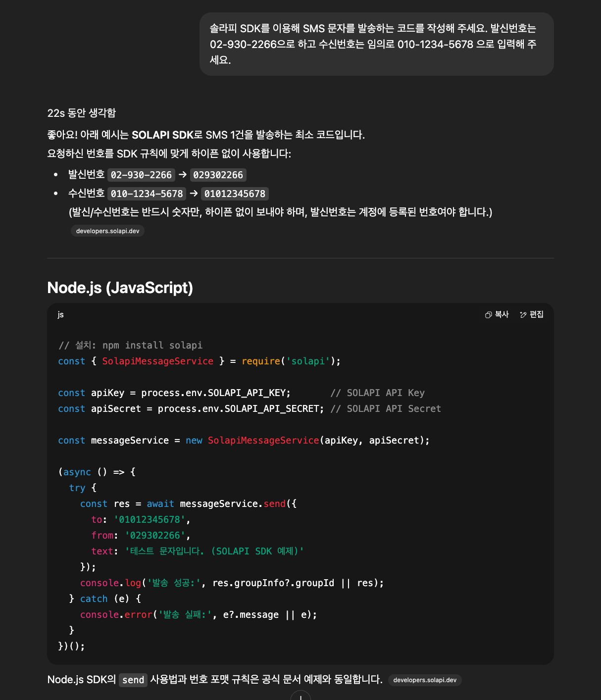Viewport: 601px width, 700px height.
Task: Click the 'const apiSecret' code line
Action: tap(250, 408)
